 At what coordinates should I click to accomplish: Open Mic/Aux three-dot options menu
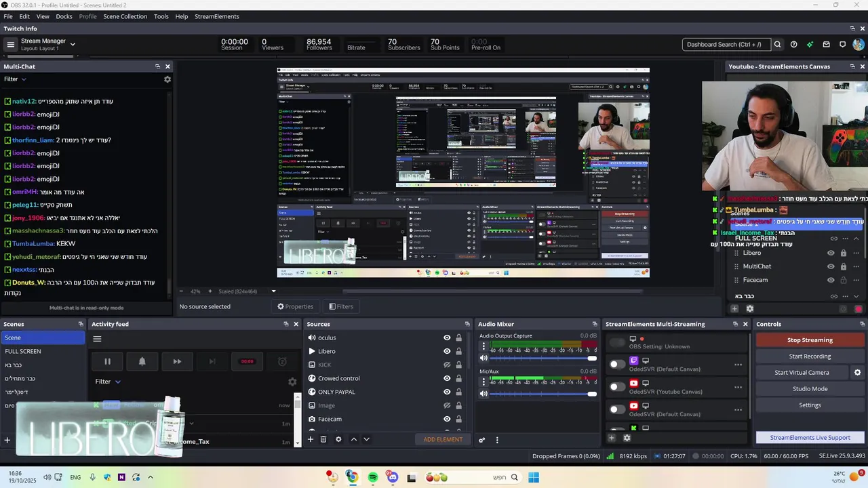[484, 382]
